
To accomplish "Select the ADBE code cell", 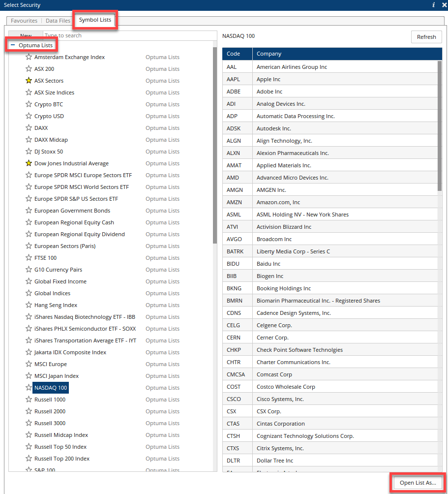I will coord(238,92).
